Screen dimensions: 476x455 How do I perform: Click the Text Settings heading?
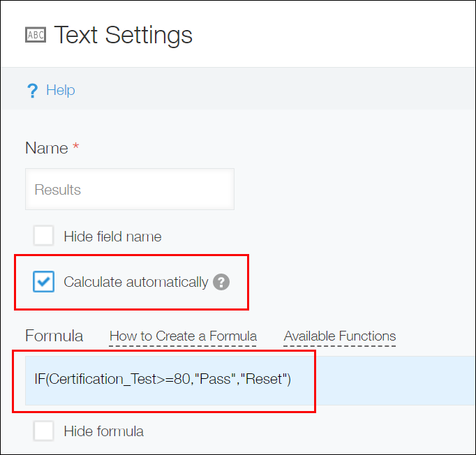click(x=123, y=35)
